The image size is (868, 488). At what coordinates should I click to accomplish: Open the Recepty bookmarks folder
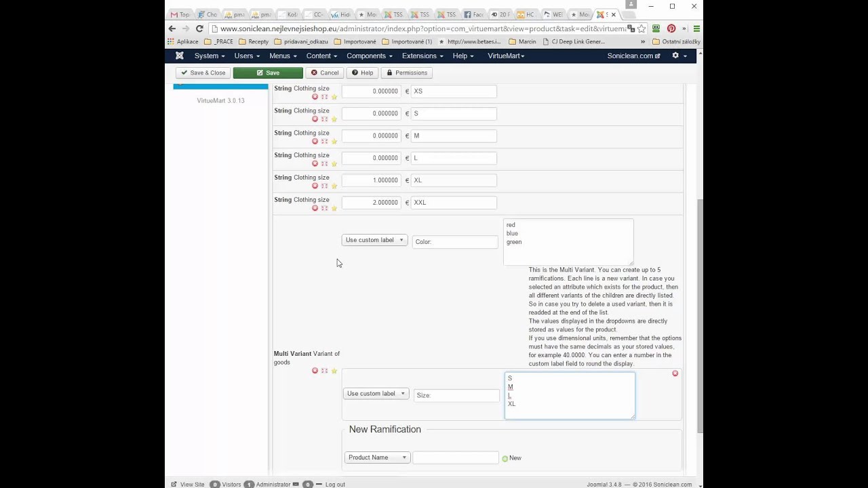click(x=254, y=41)
